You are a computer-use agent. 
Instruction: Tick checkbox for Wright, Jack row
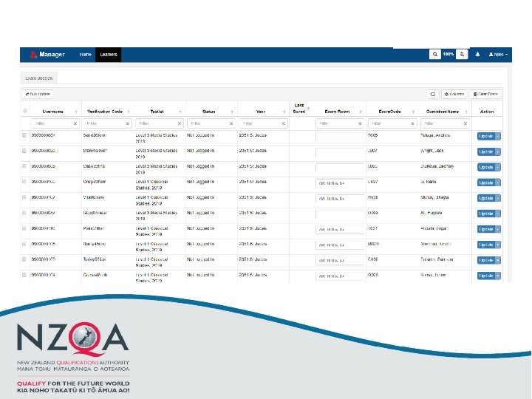(x=24, y=151)
